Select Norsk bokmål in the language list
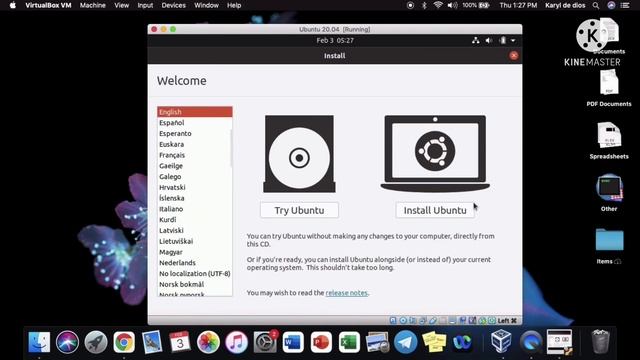Image resolution: width=640 pixels, height=360 pixels. [x=195, y=284]
